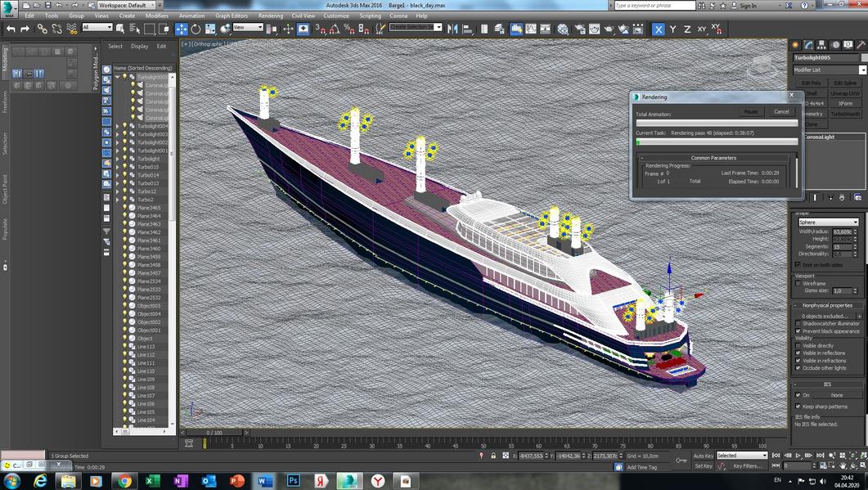Screen dimensions: 868x490
Task: Select the Select and Move tool
Action: 182,29
